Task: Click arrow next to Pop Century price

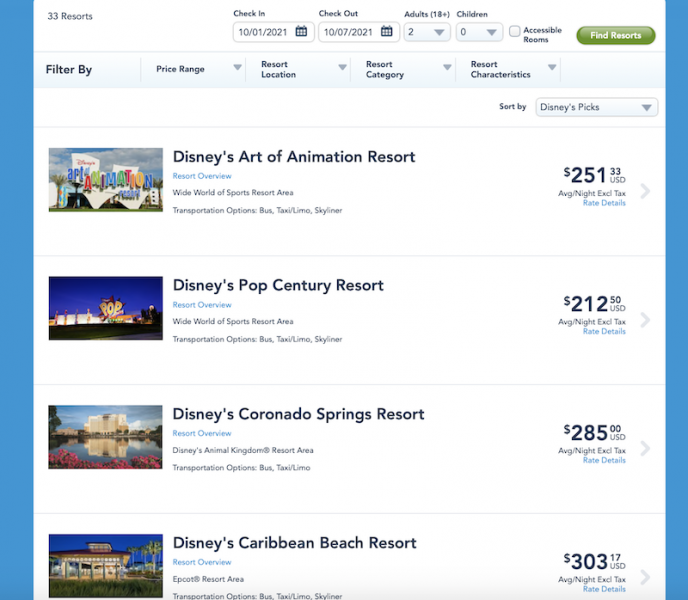Action: coord(645,320)
